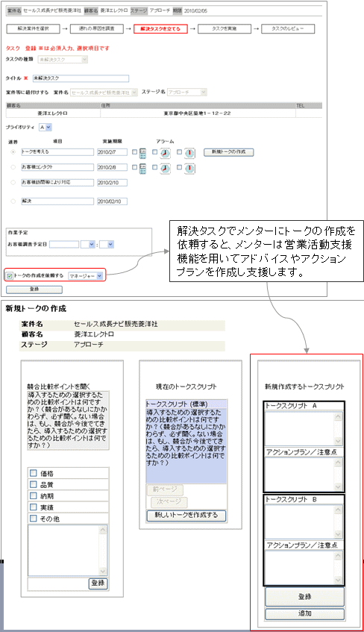Viewport: 364px width, 632px height.
Task: Go to the 解決案件を選択 step
Action: tap(33, 29)
